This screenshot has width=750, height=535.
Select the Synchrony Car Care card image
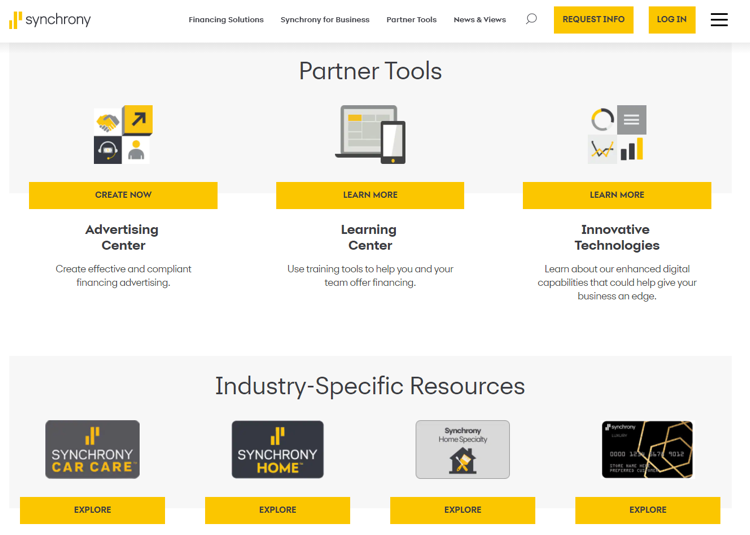pyautogui.click(x=92, y=449)
